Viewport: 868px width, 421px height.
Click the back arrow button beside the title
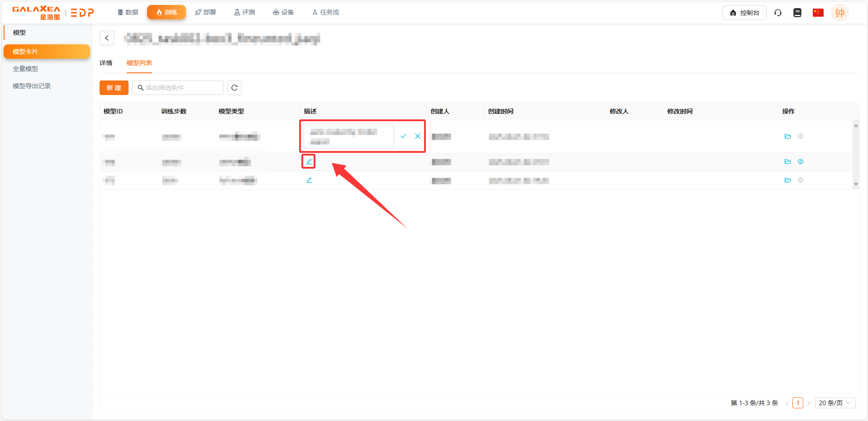tap(107, 38)
